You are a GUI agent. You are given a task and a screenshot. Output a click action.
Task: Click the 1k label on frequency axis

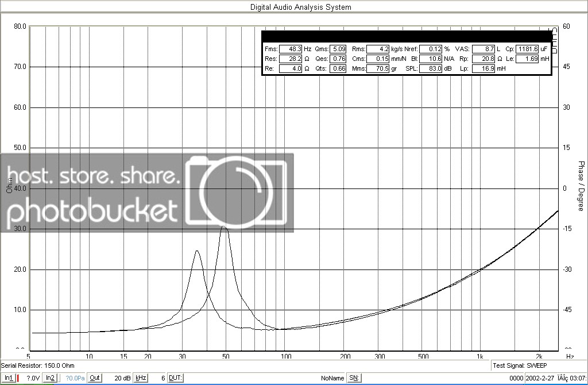pos(479,356)
